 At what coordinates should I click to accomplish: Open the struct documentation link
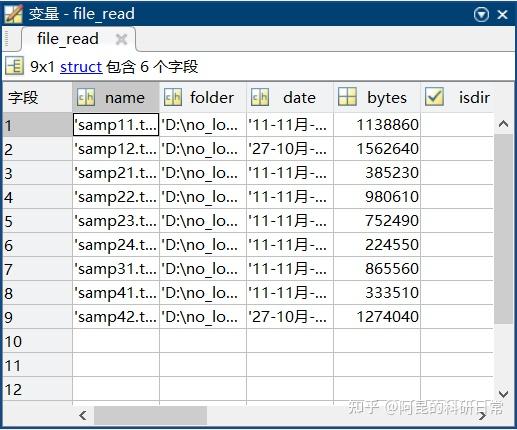click(81, 67)
